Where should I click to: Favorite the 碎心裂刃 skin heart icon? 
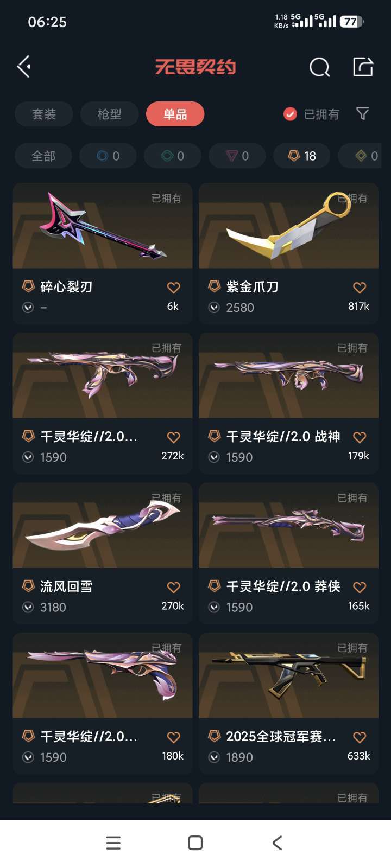coord(173,288)
